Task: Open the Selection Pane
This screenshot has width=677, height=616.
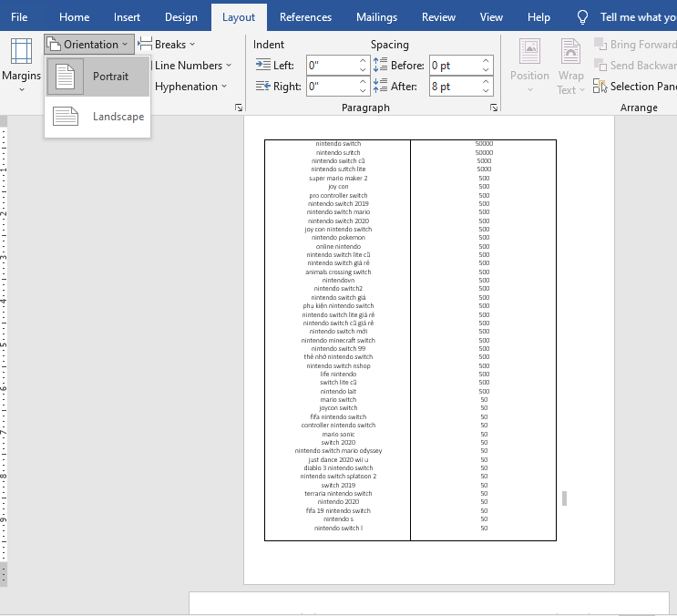Action: click(635, 87)
